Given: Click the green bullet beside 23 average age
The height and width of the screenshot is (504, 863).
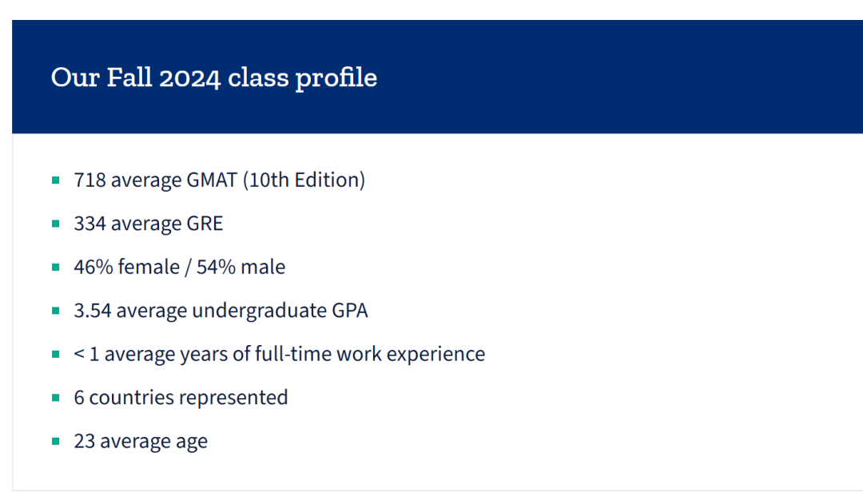Looking at the screenshot, I should pos(56,441).
